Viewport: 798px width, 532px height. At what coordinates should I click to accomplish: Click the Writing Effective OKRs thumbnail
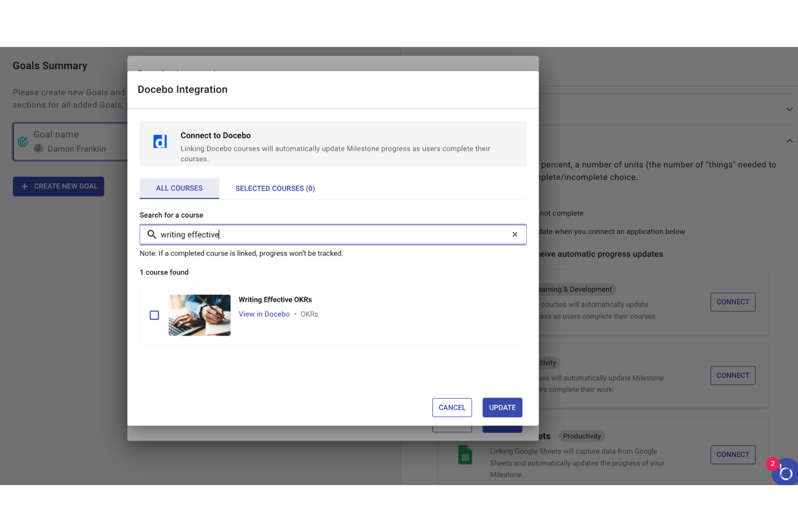click(x=199, y=315)
